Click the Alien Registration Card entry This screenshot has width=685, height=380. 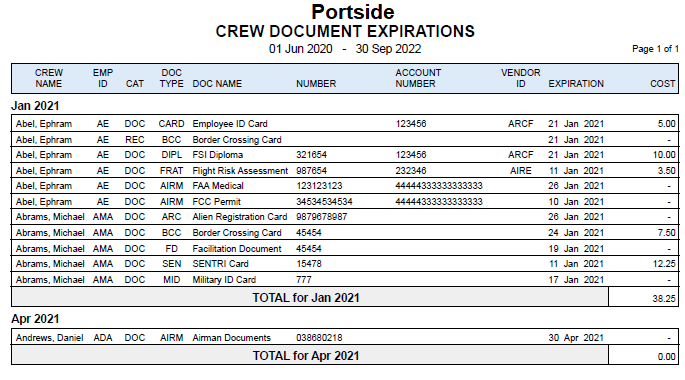[239, 217]
